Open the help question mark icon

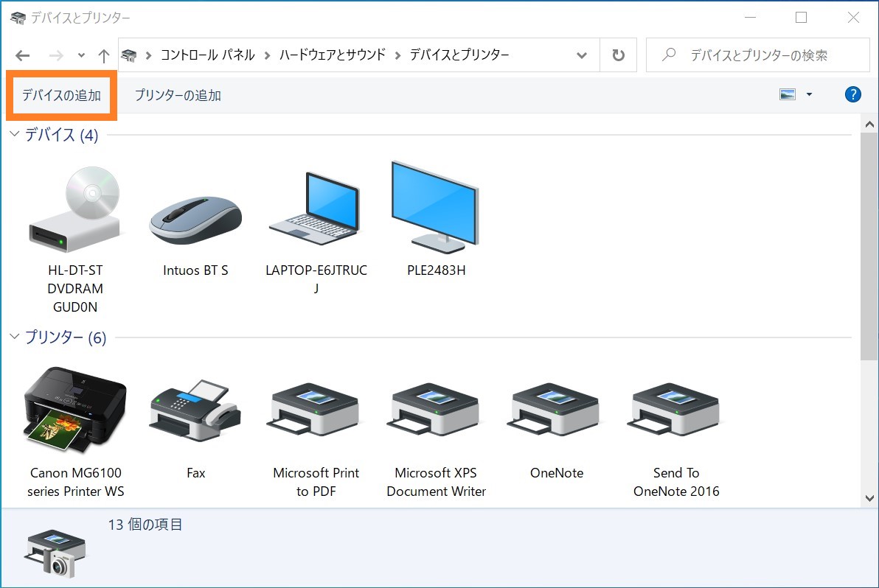tap(852, 94)
